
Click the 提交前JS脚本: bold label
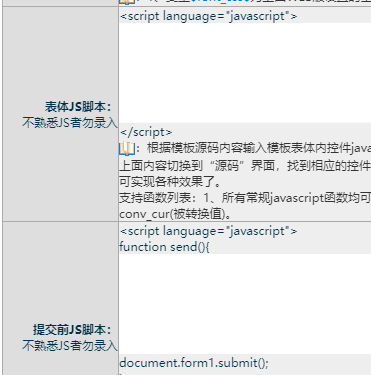[x=72, y=330]
